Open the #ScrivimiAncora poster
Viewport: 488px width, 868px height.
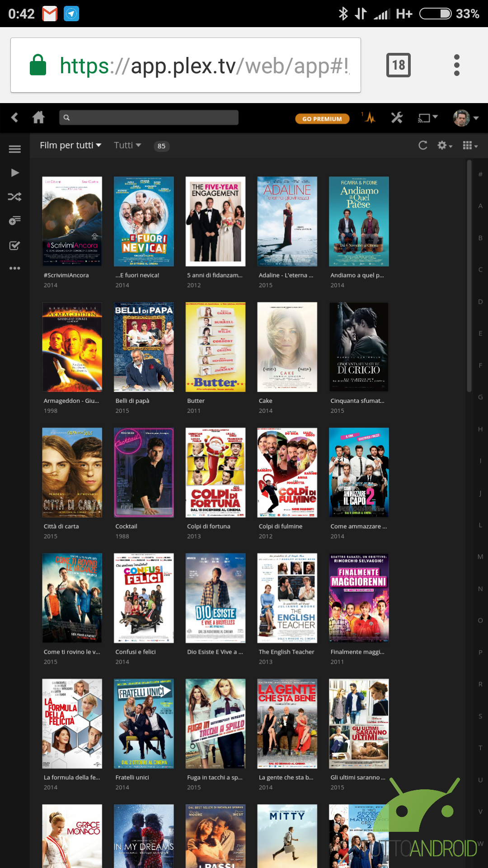coord(72,222)
